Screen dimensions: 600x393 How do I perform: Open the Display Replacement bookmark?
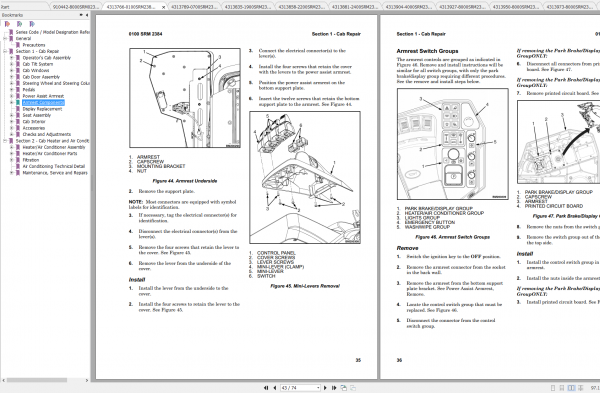point(42,109)
